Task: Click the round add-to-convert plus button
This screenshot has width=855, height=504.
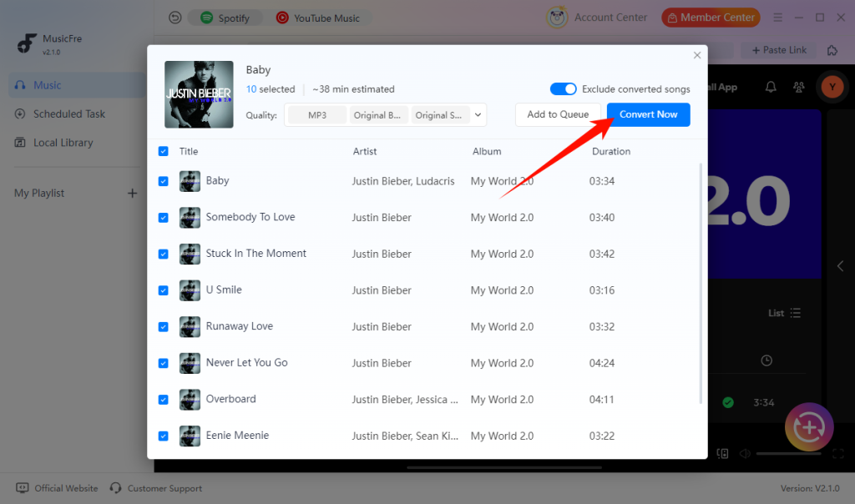Action: pyautogui.click(x=809, y=427)
